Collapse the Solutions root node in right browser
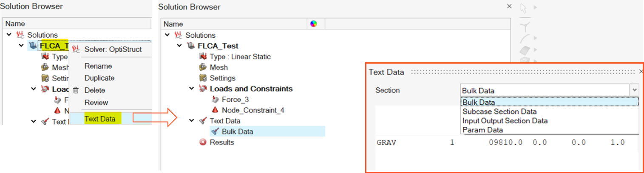This screenshot has height=173, width=644. pyautogui.click(x=167, y=35)
